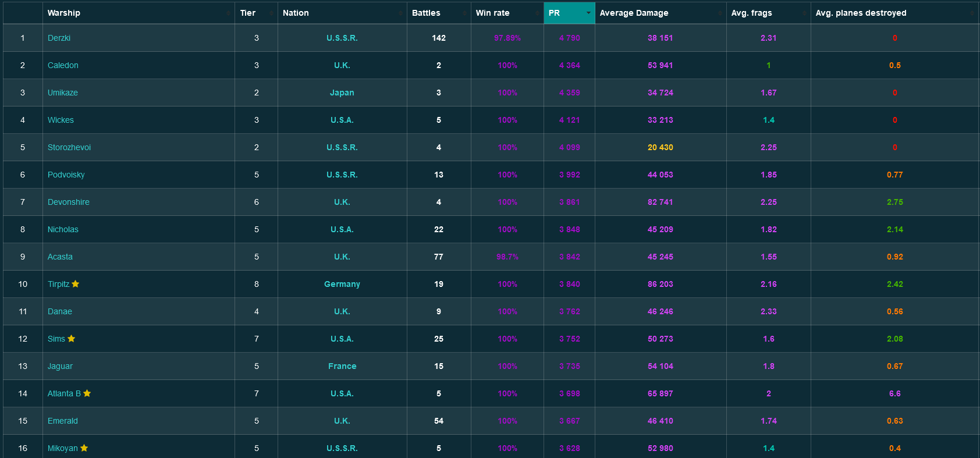Click sort arrows in Average Damage header
The width and height of the screenshot is (980, 458).
tap(720, 13)
